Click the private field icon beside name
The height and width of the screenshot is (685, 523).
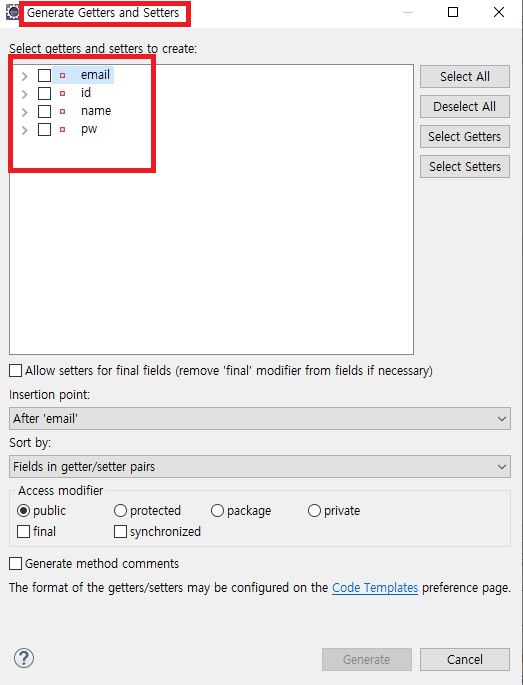click(x=62, y=111)
